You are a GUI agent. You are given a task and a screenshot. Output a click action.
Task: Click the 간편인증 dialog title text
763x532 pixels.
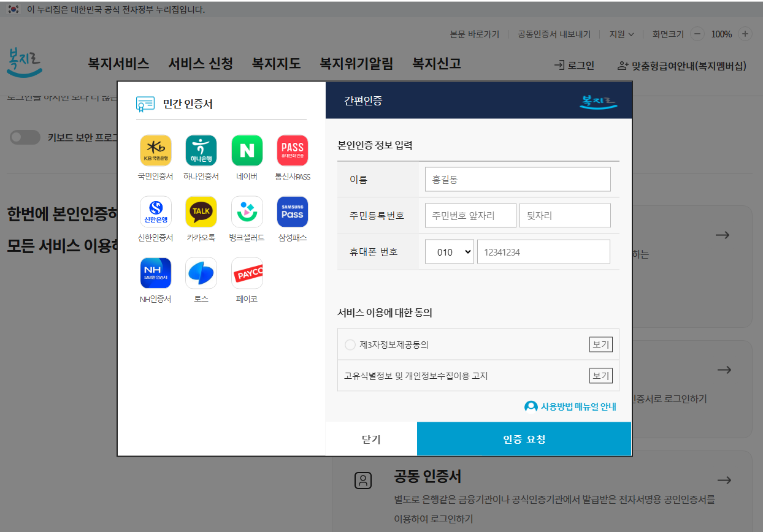tap(363, 101)
